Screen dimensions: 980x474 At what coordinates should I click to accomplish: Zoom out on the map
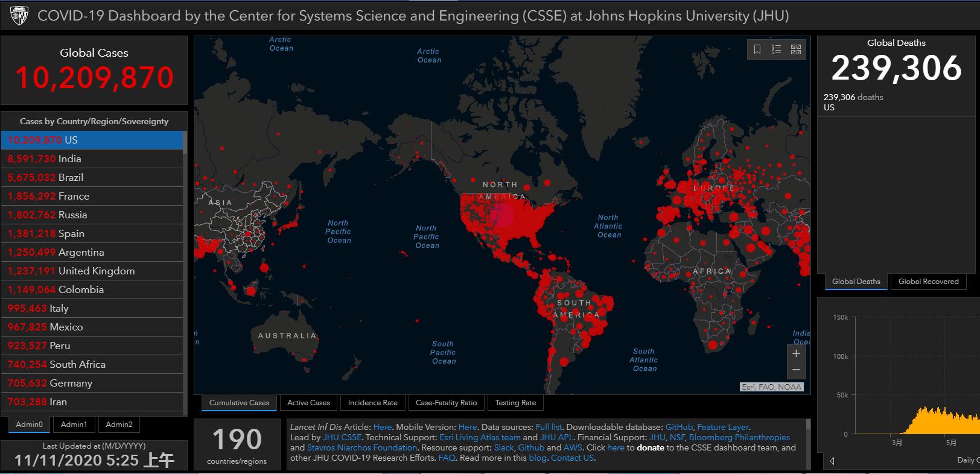tap(796, 370)
